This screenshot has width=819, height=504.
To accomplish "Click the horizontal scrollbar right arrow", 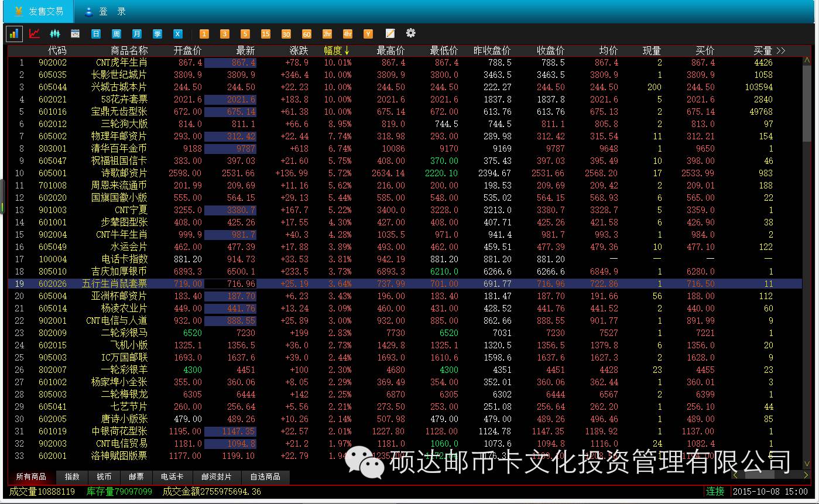I will click(806, 475).
